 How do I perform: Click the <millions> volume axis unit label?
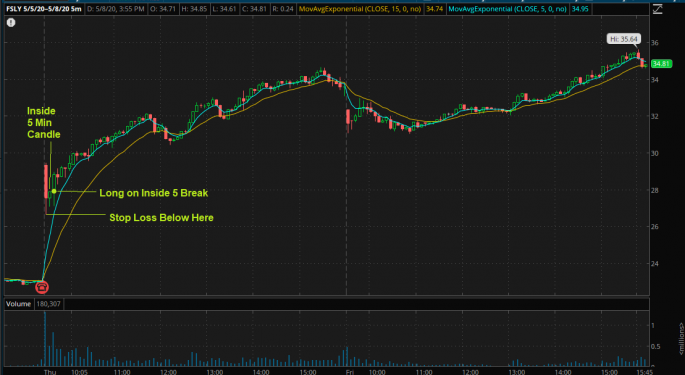[x=681, y=339]
